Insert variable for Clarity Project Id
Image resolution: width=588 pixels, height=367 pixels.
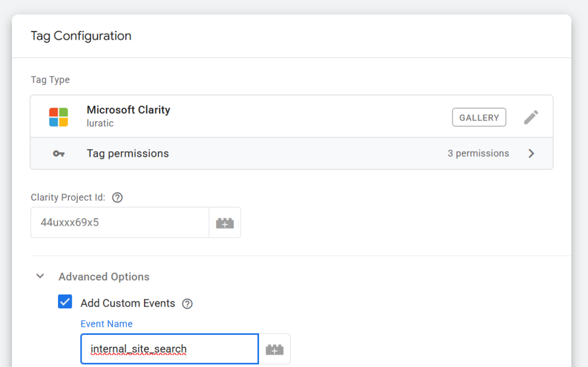(x=225, y=222)
